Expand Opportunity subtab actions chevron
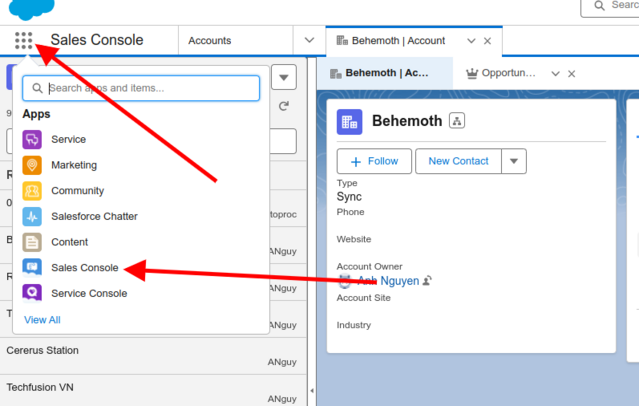Screen dimensions: 639x406 555,74
